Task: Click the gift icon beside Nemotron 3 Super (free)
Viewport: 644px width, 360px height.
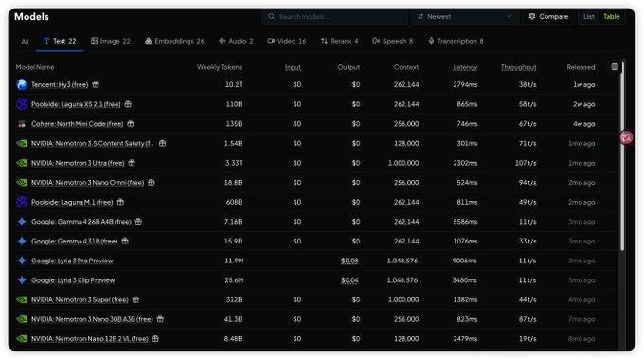Action: [x=136, y=300]
